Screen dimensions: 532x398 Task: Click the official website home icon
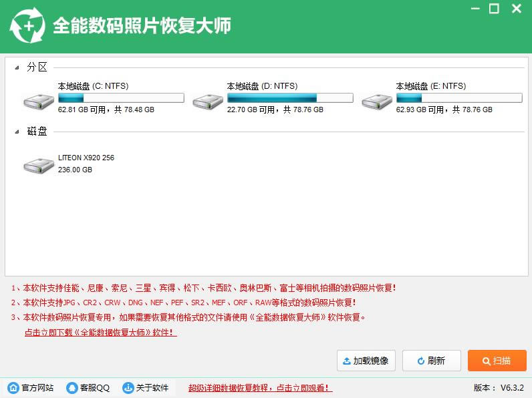click(13, 387)
